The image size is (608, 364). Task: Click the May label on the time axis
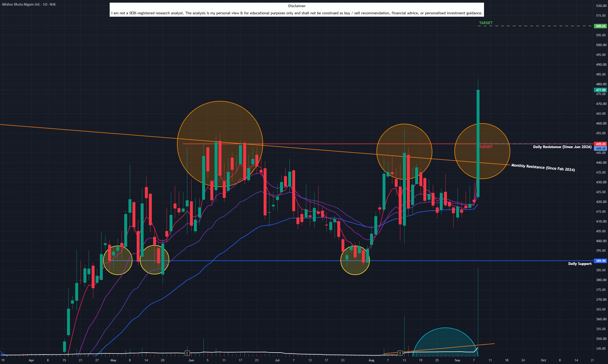point(113,360)
